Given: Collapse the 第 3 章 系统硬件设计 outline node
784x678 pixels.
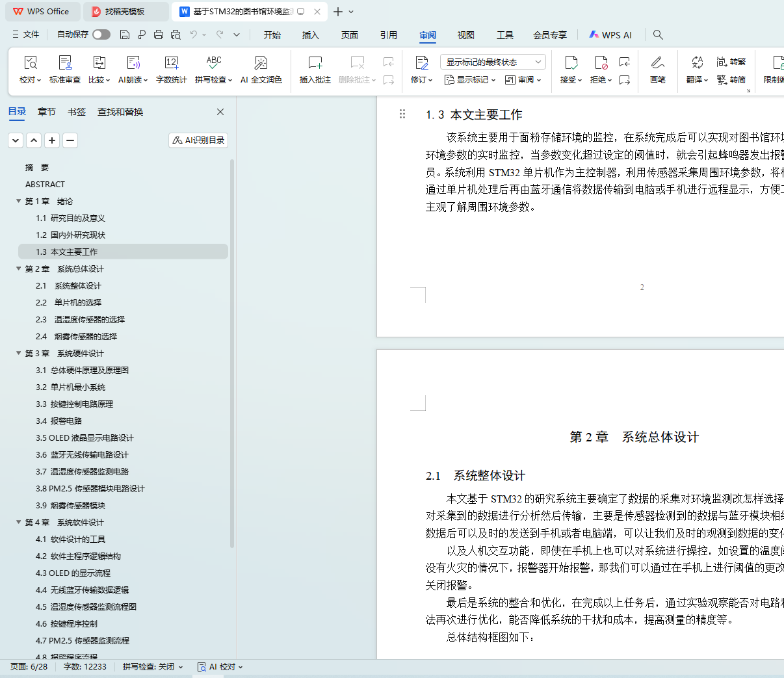Looking at the screenshot, I should 19,353.
